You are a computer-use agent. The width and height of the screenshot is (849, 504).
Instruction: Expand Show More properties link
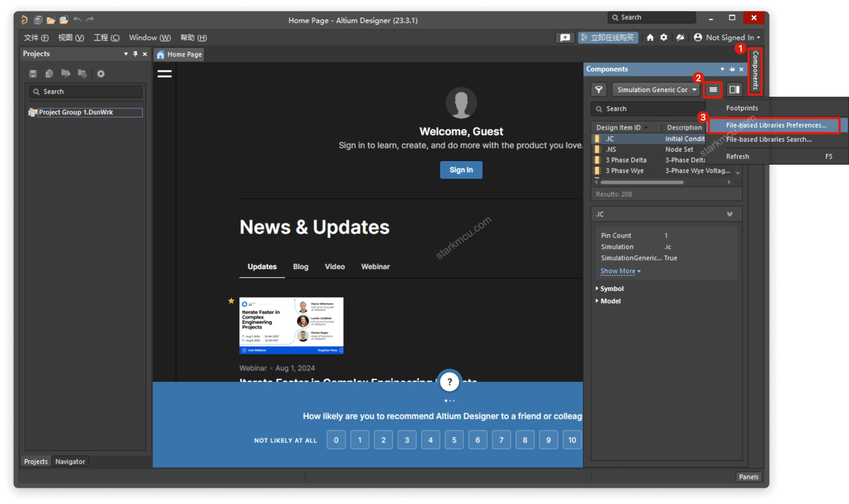click(x=621, y=271)
